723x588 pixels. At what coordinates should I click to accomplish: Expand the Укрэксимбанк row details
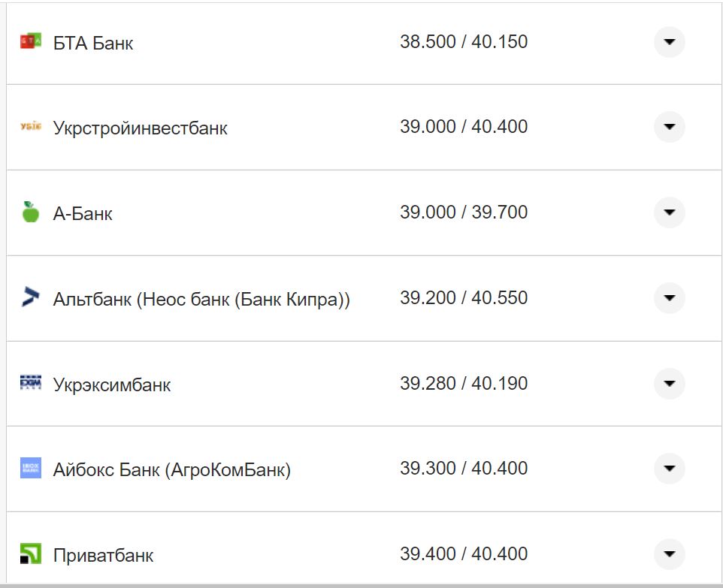(x=669, y=384)
